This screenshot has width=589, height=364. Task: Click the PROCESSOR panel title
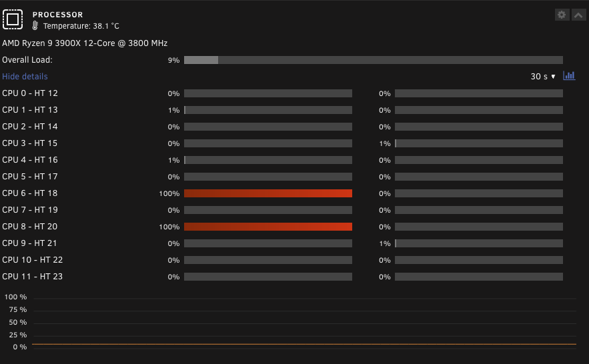(57, 15)
